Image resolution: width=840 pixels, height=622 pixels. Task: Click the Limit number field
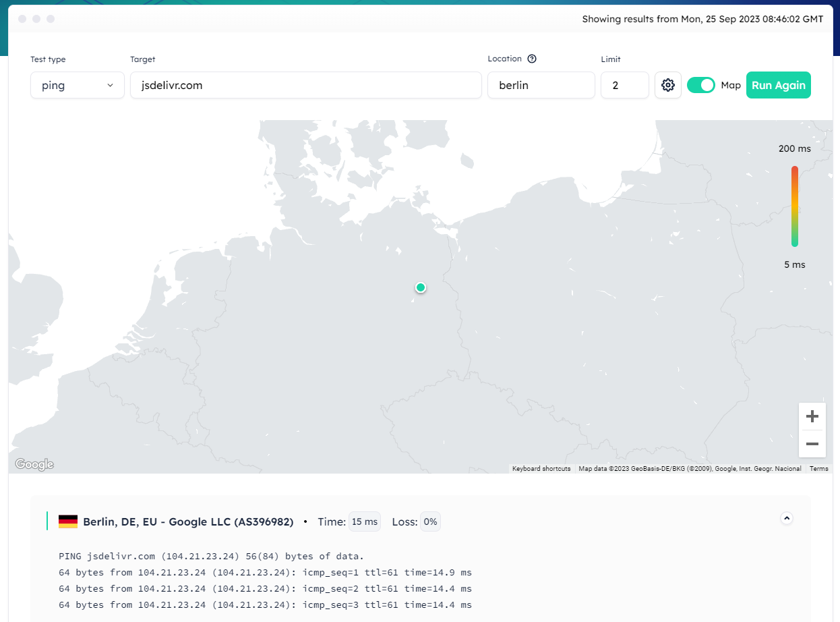(624, 85)
